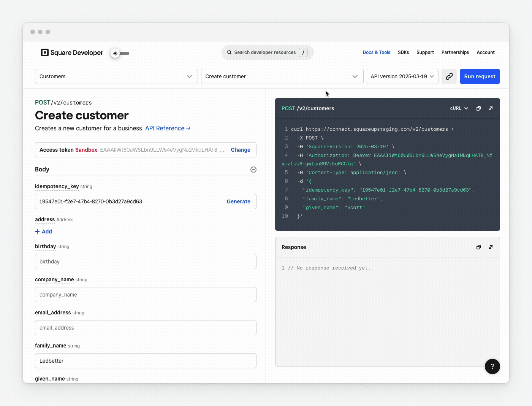This screenshot has height=406, width=532.
Task: Click the curl URL line in code
Action: (372, 129)
